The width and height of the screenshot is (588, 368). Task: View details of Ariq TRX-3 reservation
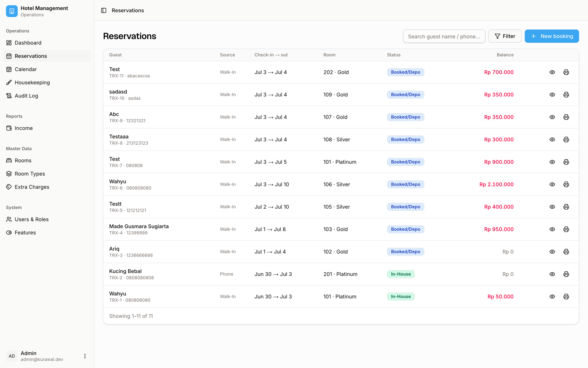(552, 252)
